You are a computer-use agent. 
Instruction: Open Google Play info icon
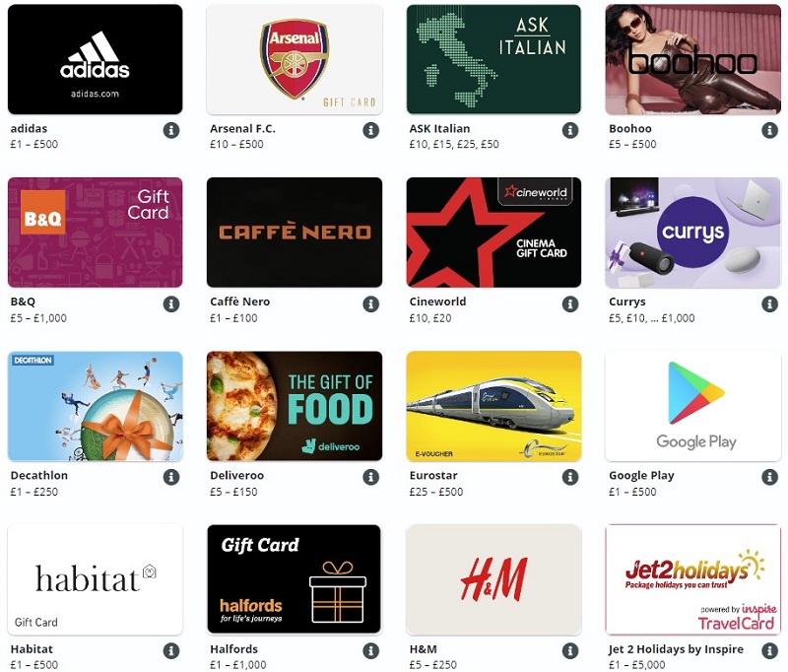769,477
